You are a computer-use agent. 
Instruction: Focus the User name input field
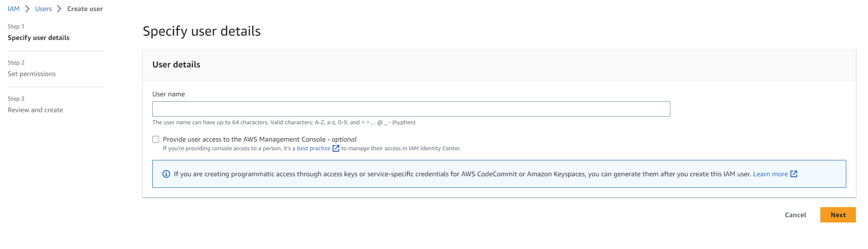(x=411, y=109)
